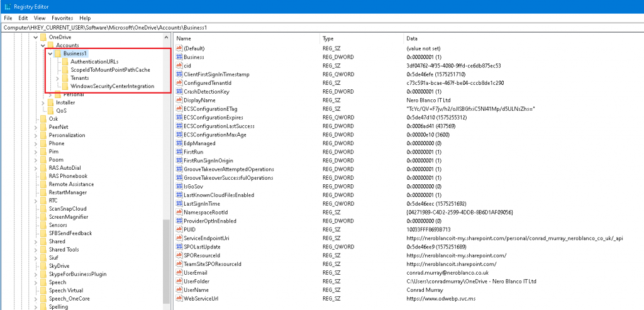Collapse the Business1 key
The image size is (644, 310).
point(50,53)
